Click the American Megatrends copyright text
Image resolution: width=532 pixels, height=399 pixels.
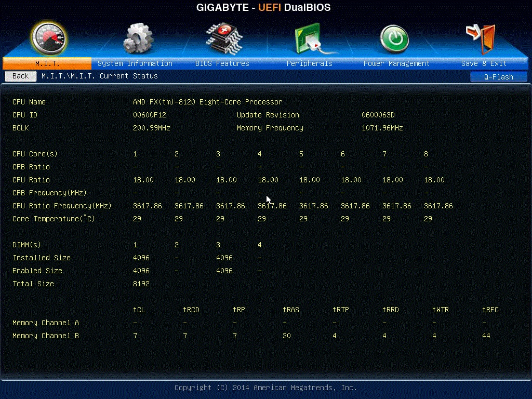(265, 388)
